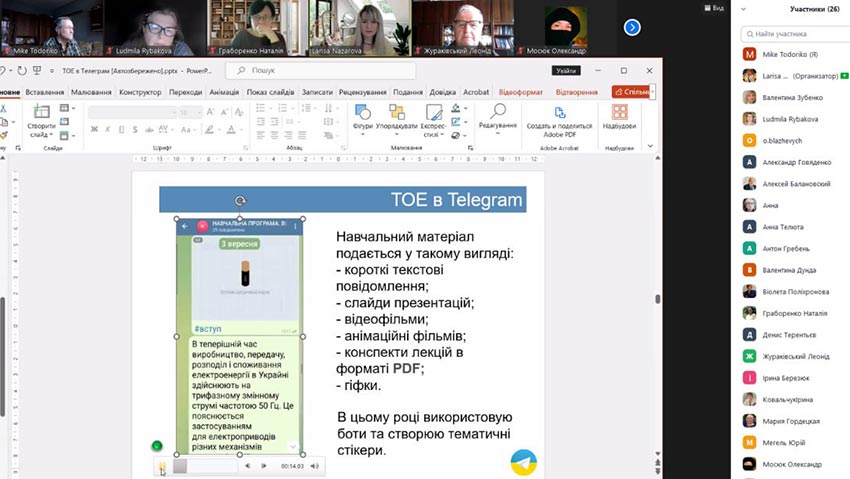The image size is (850, 479).
Task: Click the font color swatch (A)
Action: 231,130
